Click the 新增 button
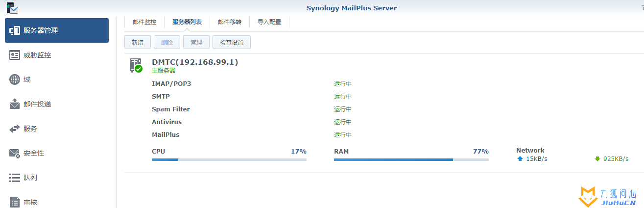The width and height of the screenshot is (644, 208). pyautogui.click(x=138, y=43)
